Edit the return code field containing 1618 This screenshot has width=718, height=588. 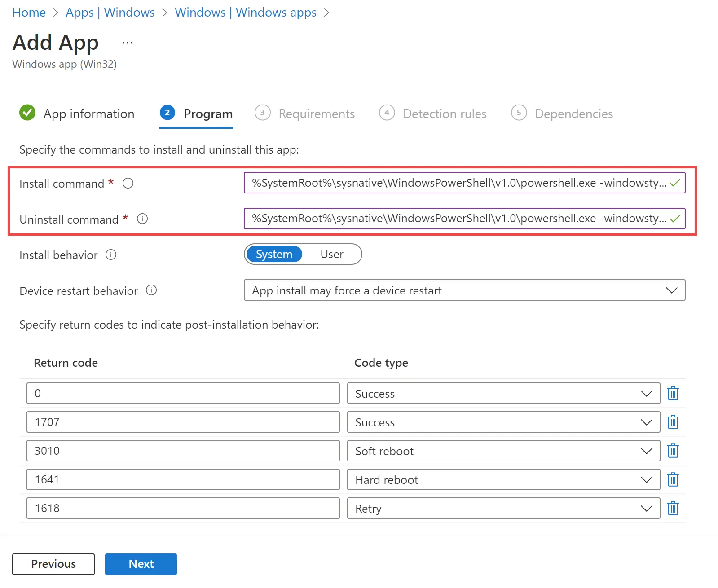coord(183,508)
